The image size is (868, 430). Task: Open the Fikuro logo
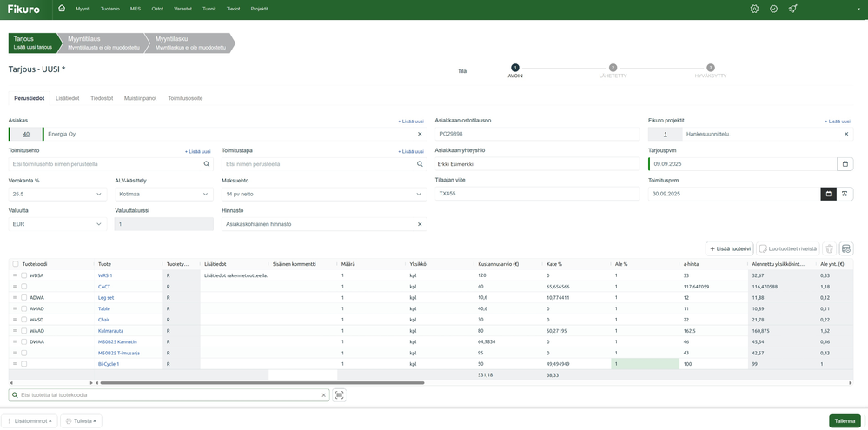click(x=23, y=9)
